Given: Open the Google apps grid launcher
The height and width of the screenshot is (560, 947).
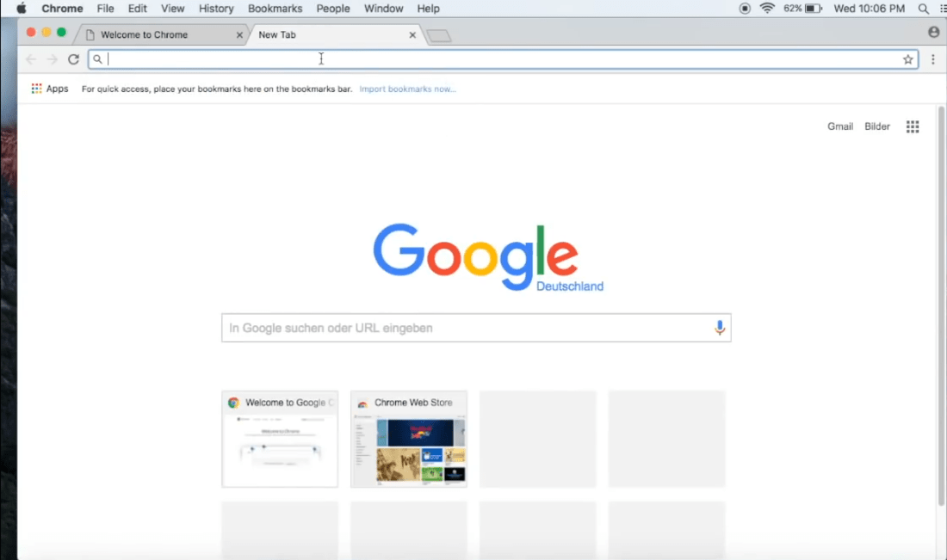Looking at the screenshot, I should click(913, 126).
